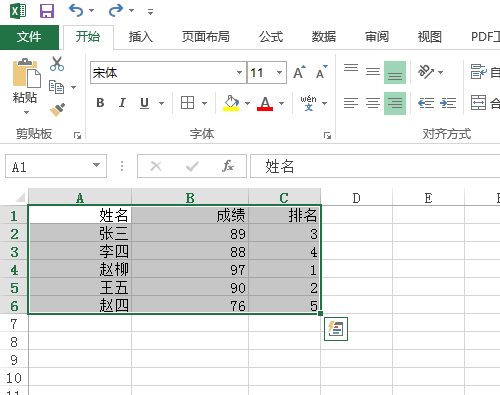
Task: Switch to the 页面布局 Page Layout tab
Action: pyautogui.click(x=205, y=37)
